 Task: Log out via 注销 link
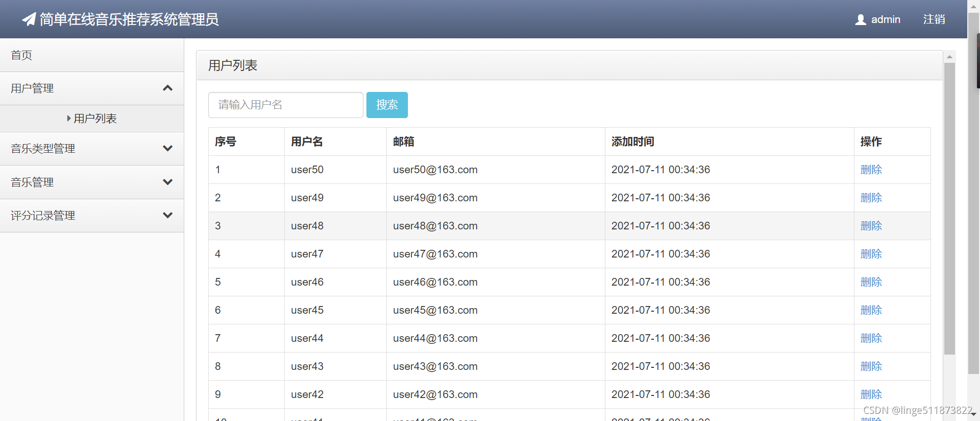pos(934,19)
